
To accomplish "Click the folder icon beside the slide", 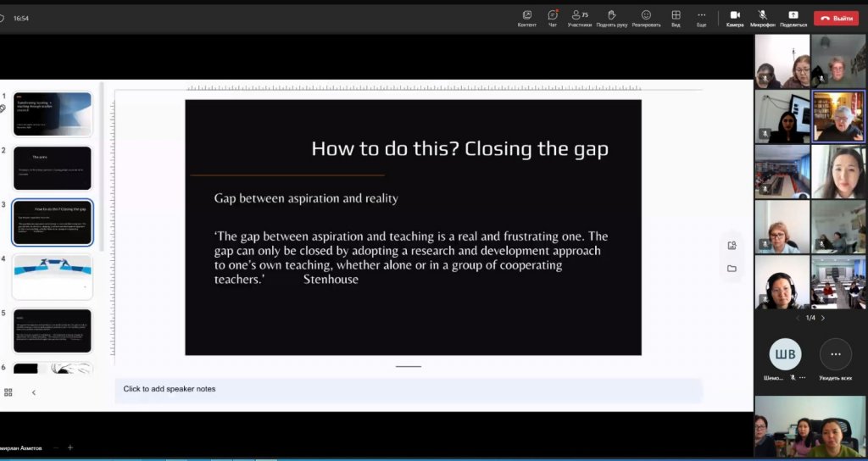I will tap(732, 269).
